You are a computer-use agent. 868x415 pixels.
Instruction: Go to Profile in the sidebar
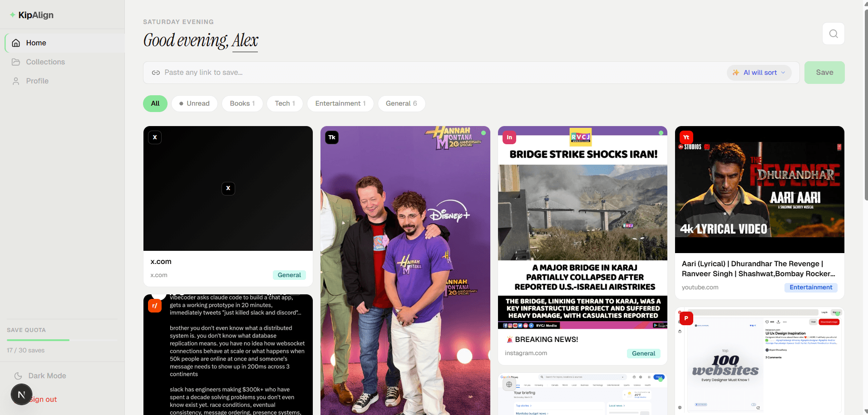coord(37,81)
